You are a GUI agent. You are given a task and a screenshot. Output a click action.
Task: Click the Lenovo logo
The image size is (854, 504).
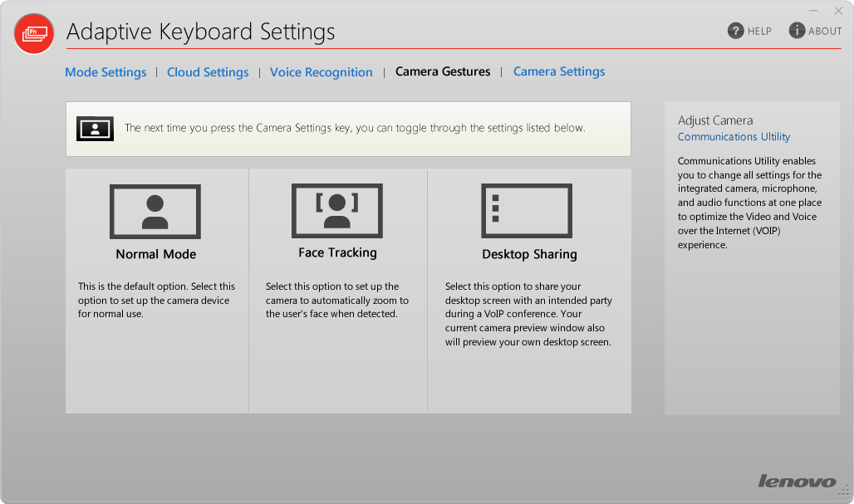click(x=797, y=481)
